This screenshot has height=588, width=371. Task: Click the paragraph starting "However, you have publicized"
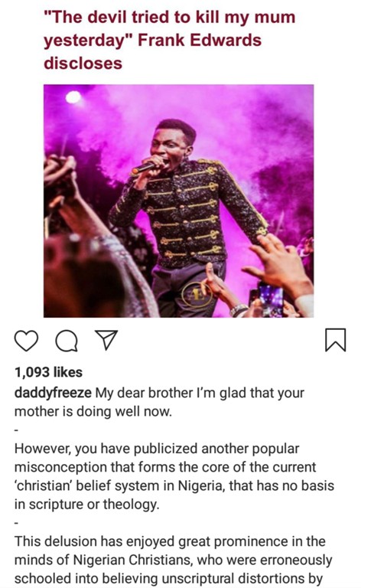[174, 476]
